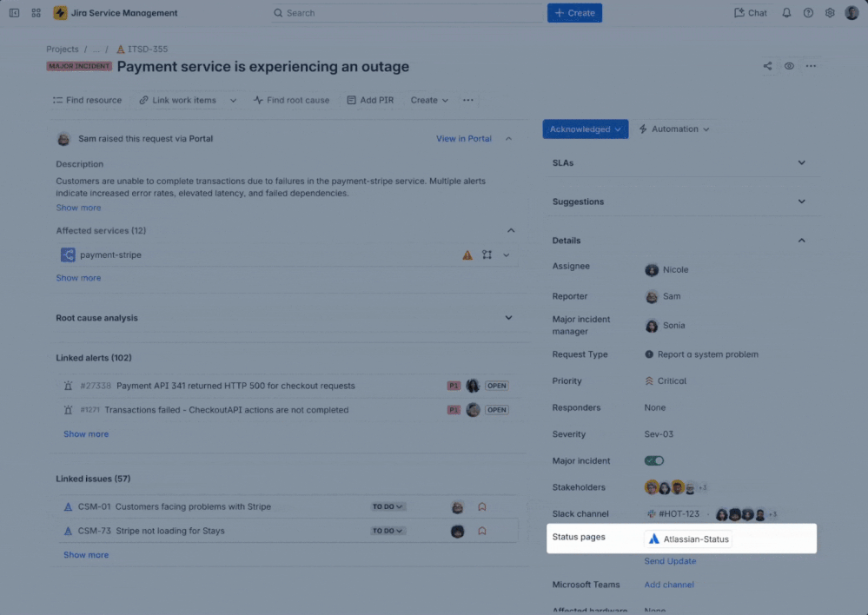Click the notifications bell icon
This screenshot has height=615, width=868.
coord(786,13)
